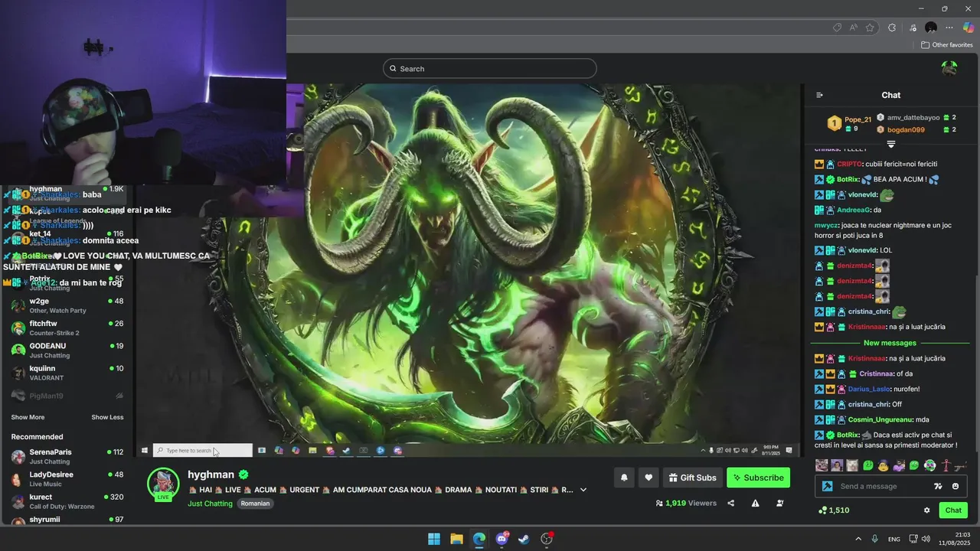Collapse the chat panel with the arrow icon
The height and width of the screenshot is (551, 980).
pos(819,95)
